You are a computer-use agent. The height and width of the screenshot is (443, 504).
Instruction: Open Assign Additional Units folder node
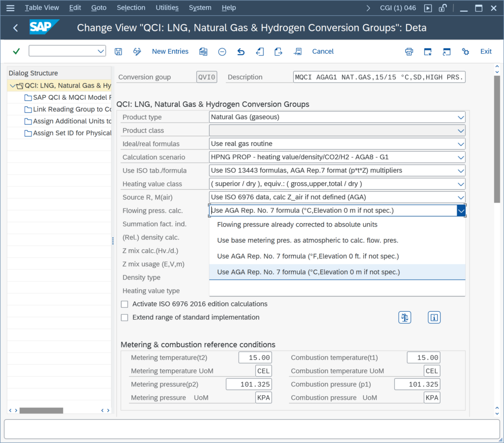(x=68, y=121)
